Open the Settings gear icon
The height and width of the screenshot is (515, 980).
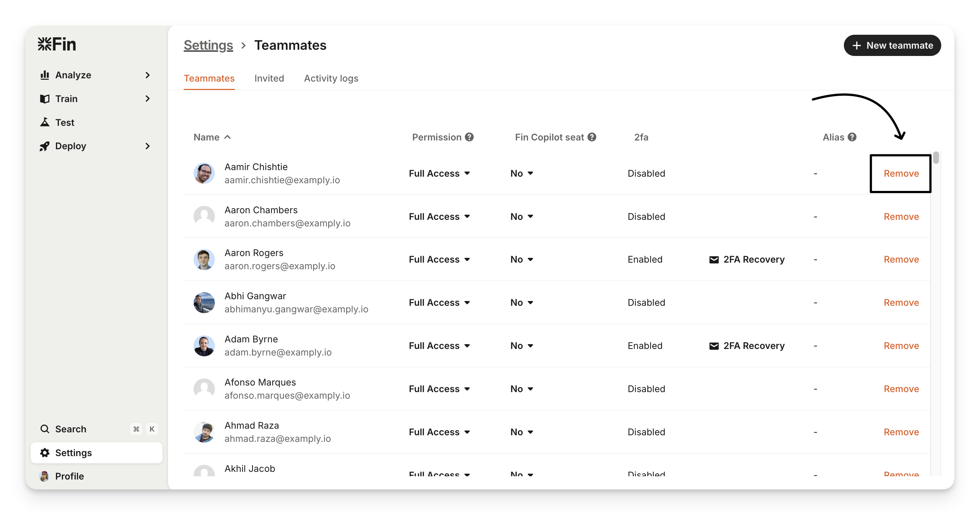coord(45,452)
